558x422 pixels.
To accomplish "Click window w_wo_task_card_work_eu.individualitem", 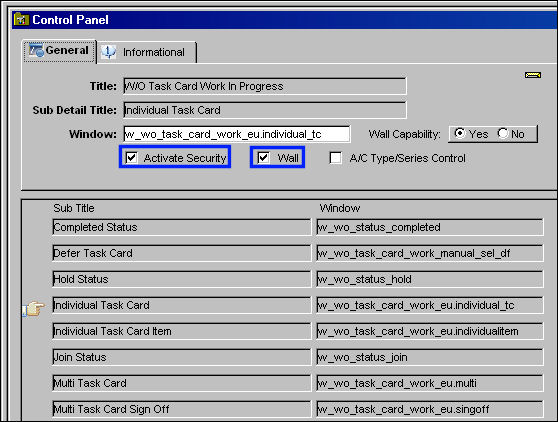I will 430,331.
